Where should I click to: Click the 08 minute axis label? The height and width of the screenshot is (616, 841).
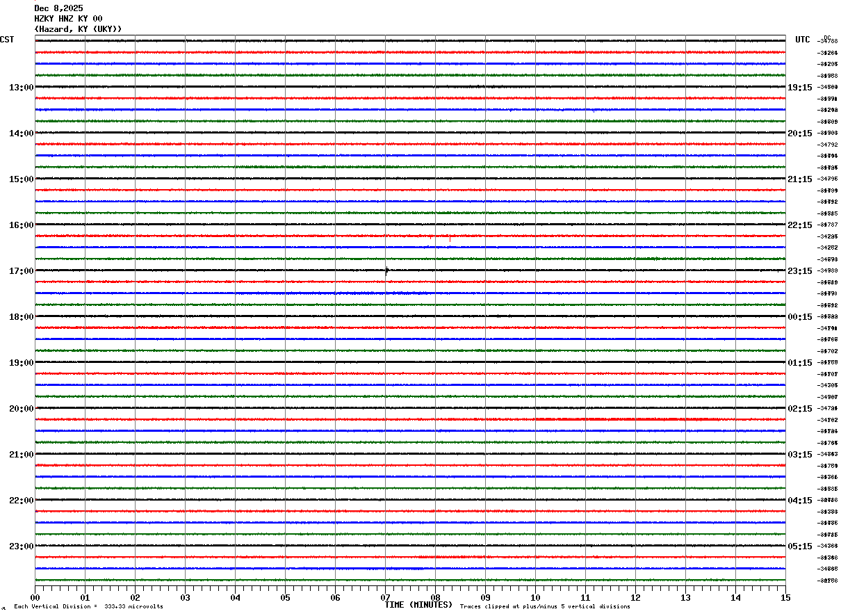435,597
